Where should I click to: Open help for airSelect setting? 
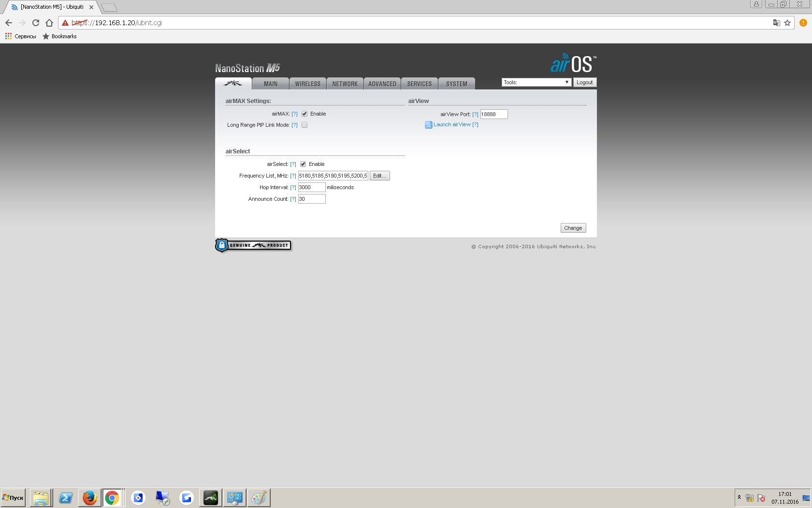pyautogui.click(x=293, y=164)
